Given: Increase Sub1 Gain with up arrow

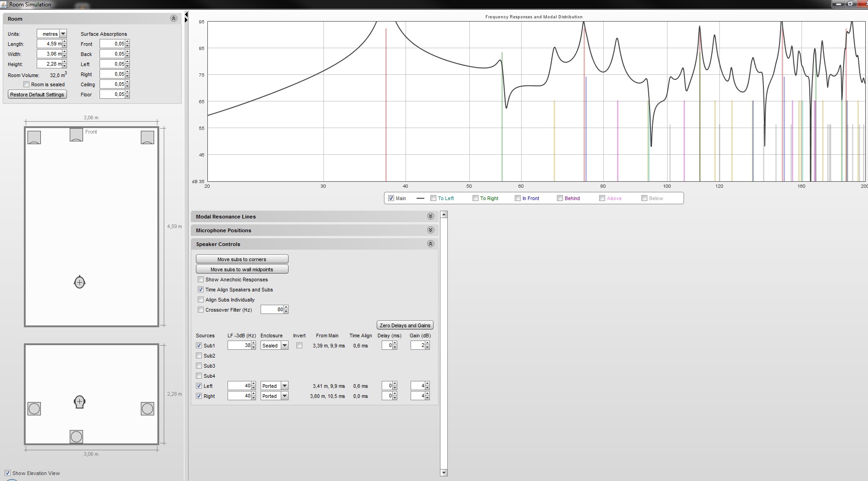Looking at the screenshot, I should click(x=428, y=343).
